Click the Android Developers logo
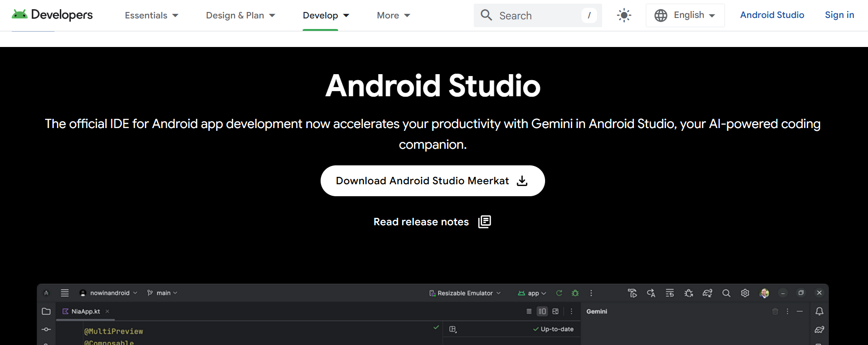 coord(52,15)
